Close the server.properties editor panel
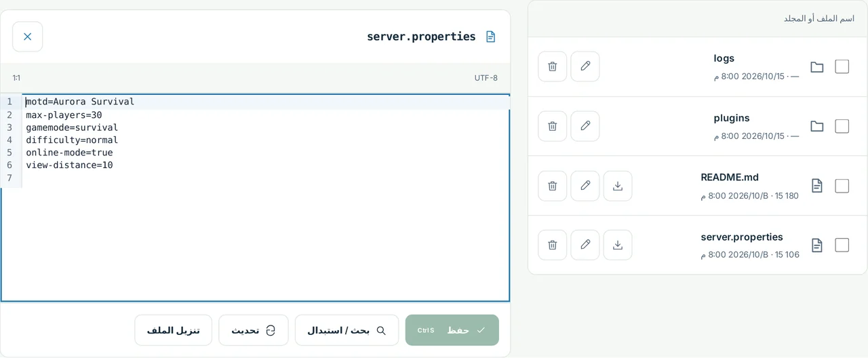This screenshot has width=868, height=358. click(x=28, y=37)
